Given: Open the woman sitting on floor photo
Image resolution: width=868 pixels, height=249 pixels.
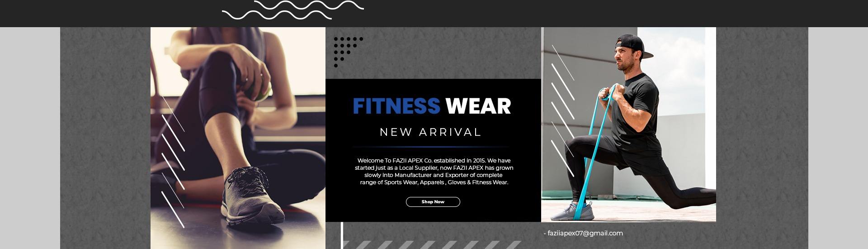Looking at the screenshot, I should point(238,138).
